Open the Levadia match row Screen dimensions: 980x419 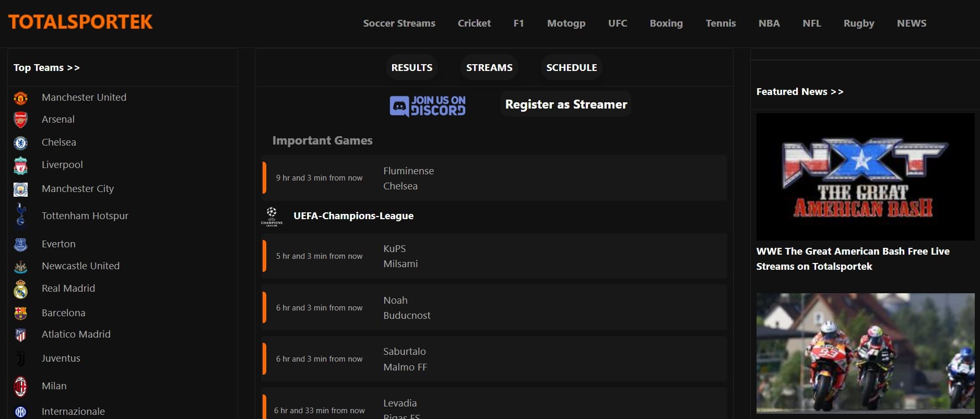(x=494, y=403)
